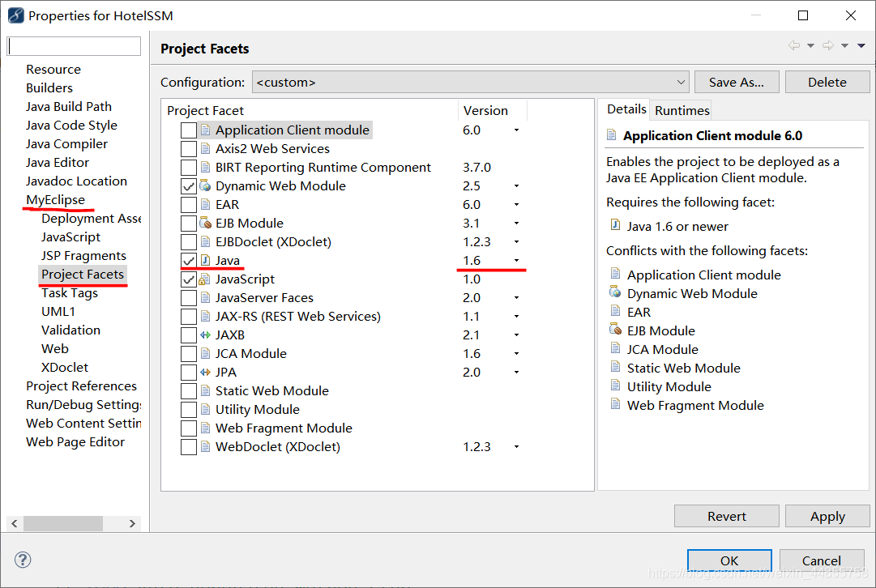
Task: Click the JavaServer Faces facet icon
Action: pos(206,297)
